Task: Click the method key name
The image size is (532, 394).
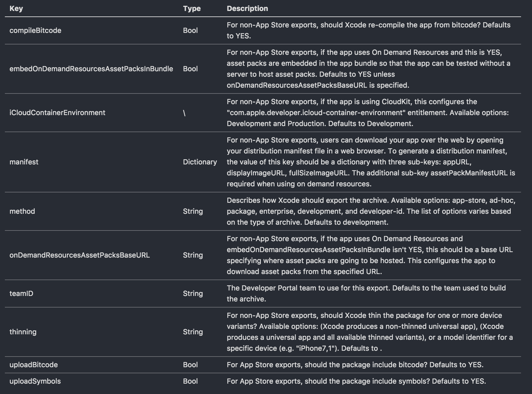Action: pyautogui.click(x=22, y=211)
